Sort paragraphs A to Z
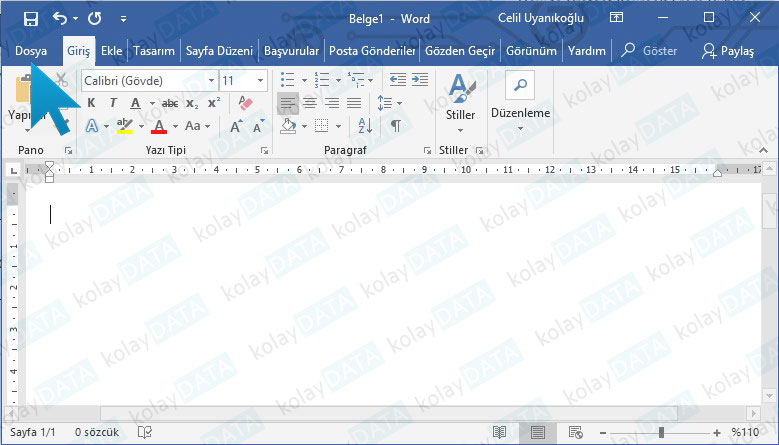The image size is (779, 445). point(365,126)
